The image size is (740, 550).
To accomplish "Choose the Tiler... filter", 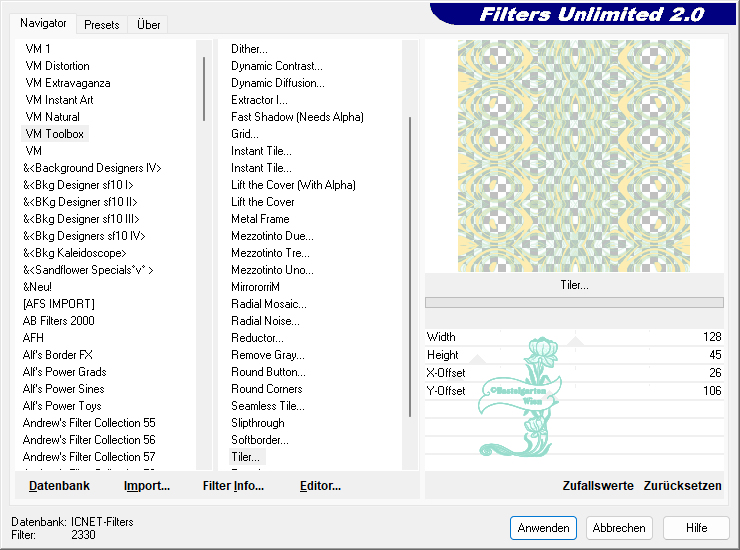I will [x=245, y=456].
